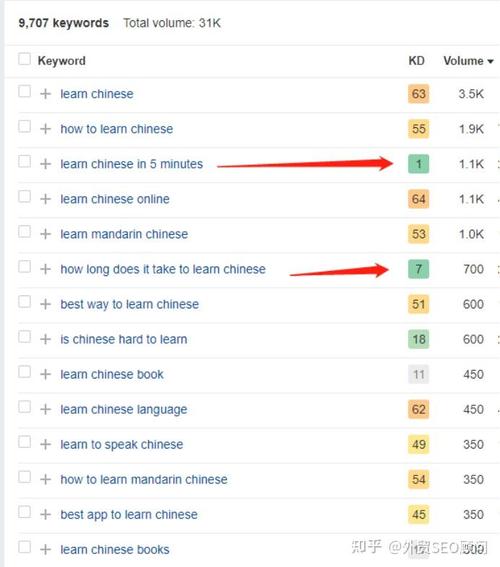Select checkbox for "is chinese hard to learn"
The image size is (500, 567).
pos(24,337)
